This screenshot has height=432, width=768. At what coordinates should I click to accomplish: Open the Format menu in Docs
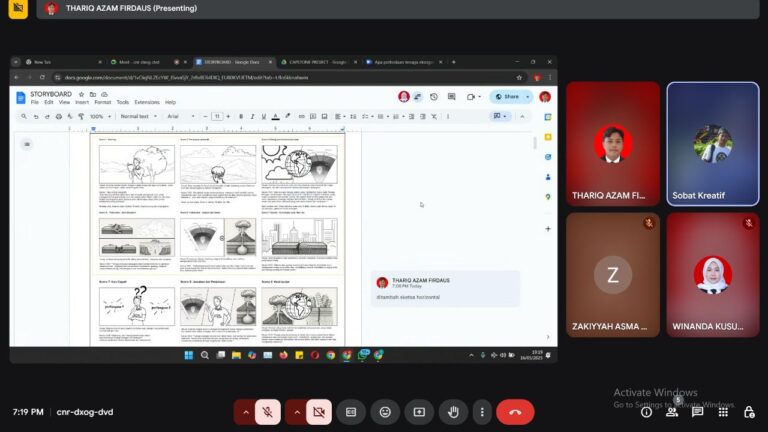click(x=102, y=102)
